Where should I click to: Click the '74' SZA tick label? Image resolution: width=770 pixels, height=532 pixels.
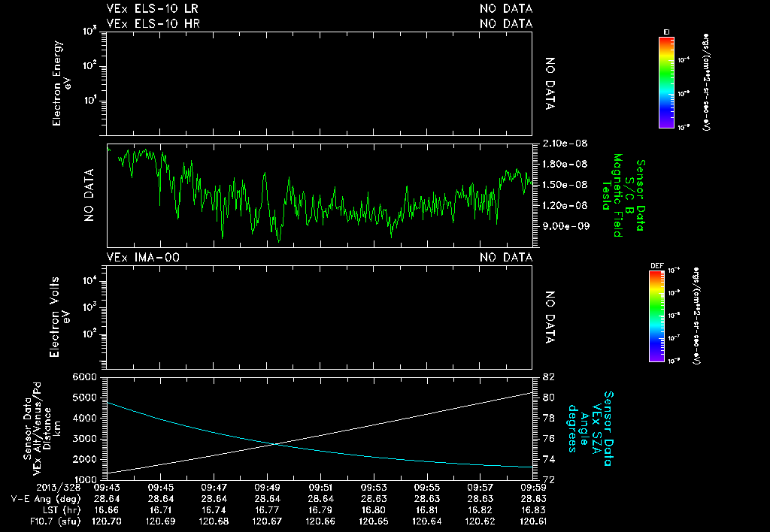pyautogui.click(x=548, y=459)
